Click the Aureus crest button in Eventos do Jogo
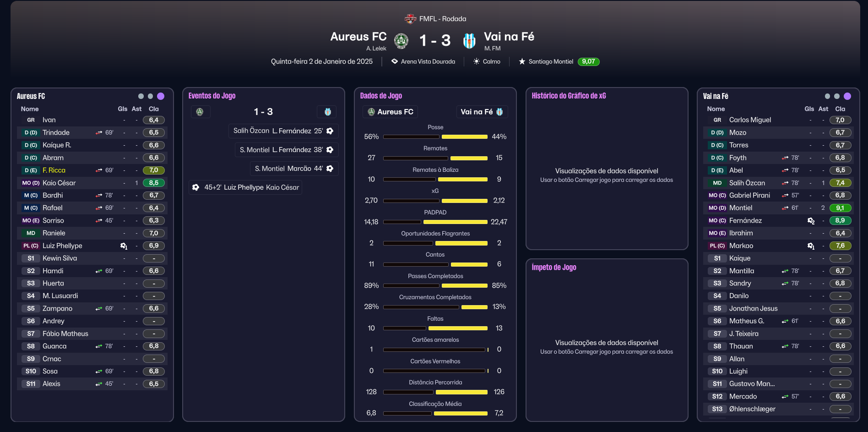This screenshot has height=432, width=868. pyautogui.click(x=200, y=112)
